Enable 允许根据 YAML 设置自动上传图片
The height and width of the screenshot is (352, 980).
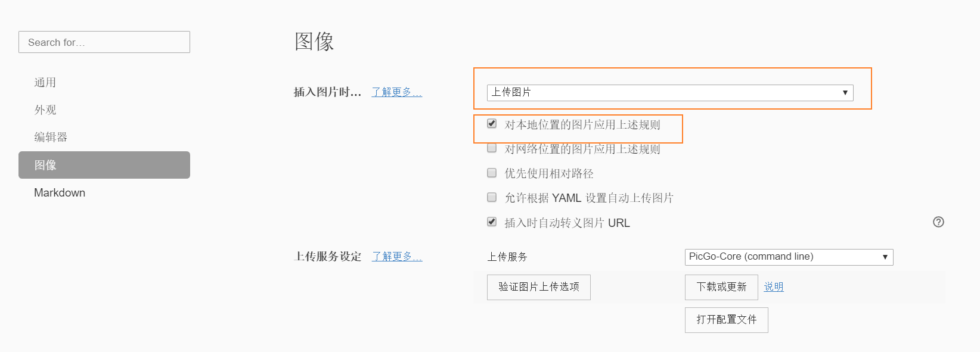point(491,197)
